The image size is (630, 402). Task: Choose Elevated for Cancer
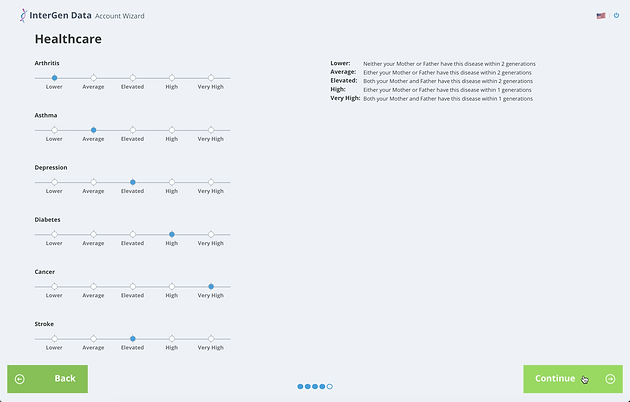click(133, 286)
